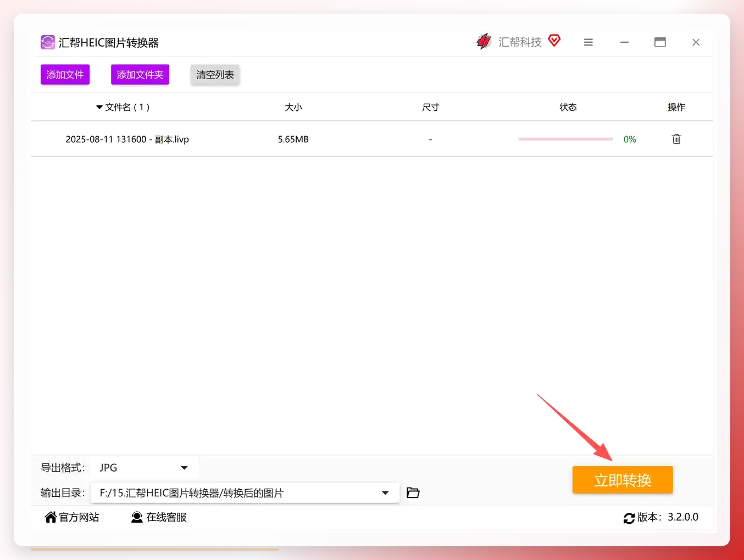This screenshot has width=744, height=560.
Task: Delete the 副本.livp file via trash icon
Action: (676, 139)
